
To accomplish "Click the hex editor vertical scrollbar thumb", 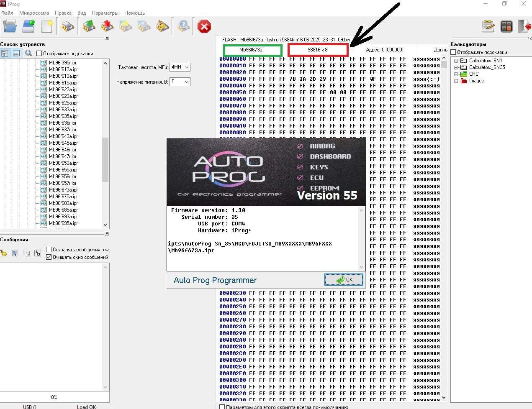I will [444, 64].
